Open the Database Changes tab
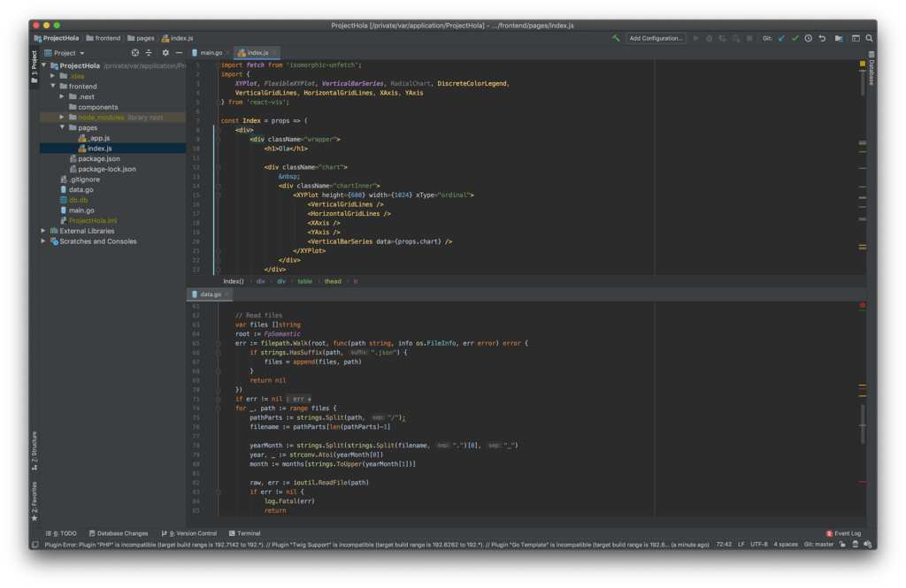 tap(119, 533)
